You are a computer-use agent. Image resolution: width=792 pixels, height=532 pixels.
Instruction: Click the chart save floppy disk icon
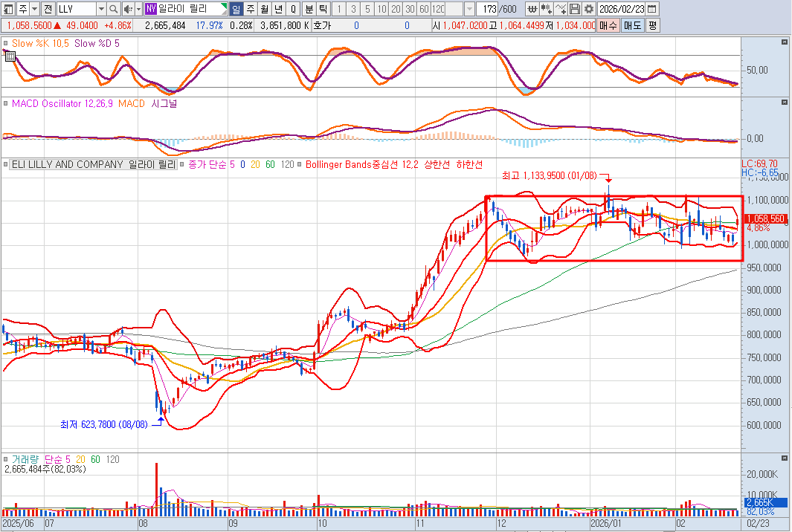574,9
